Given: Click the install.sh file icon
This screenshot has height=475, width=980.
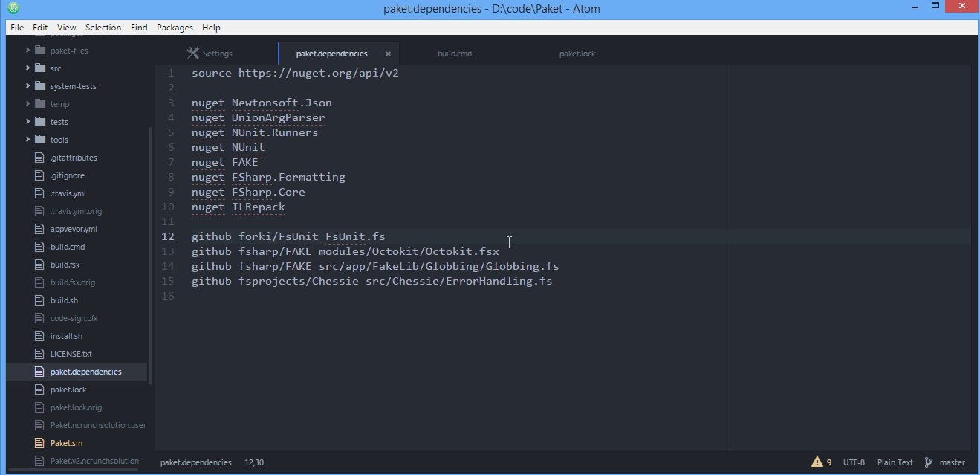Looking at the screenshot, I should [40, 336].
